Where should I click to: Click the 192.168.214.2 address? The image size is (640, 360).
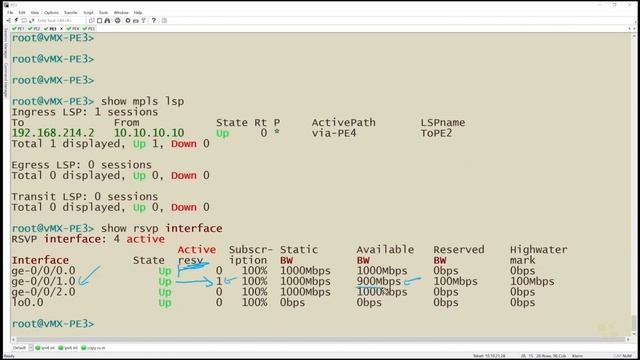53,133
